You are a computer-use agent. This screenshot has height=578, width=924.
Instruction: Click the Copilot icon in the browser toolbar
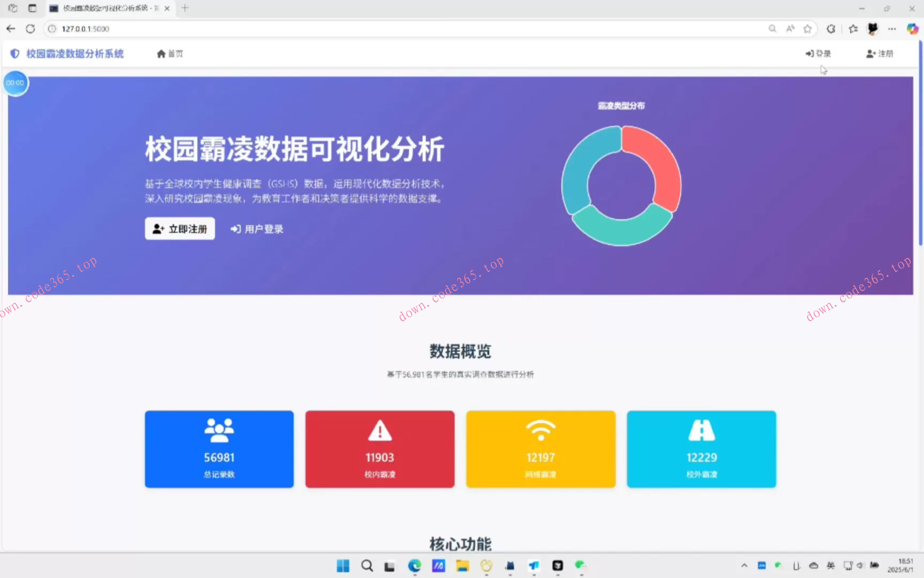point(912,29)
